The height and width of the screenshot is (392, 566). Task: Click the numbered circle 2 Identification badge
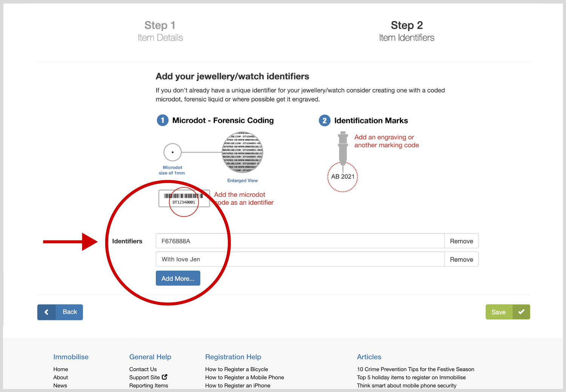325,121
